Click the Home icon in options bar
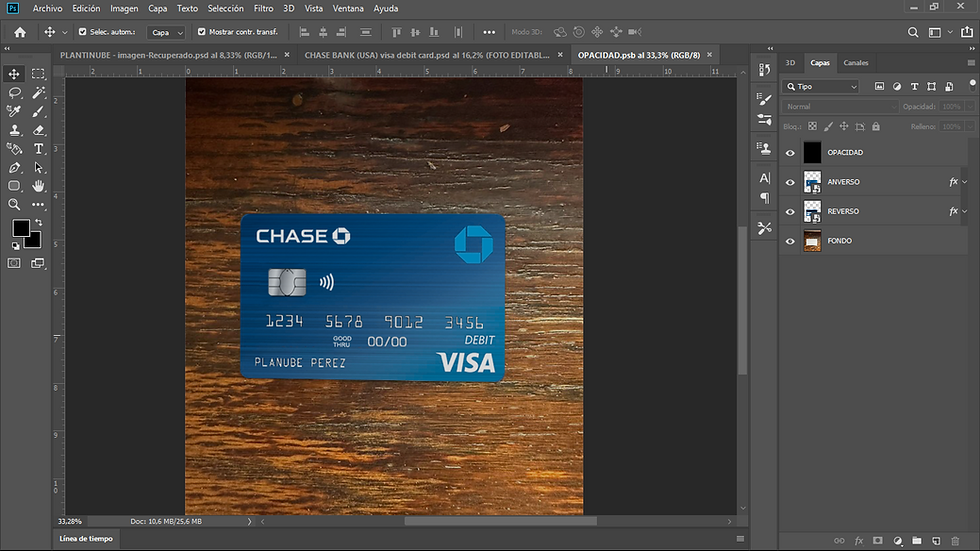 (x=20, y=32)
